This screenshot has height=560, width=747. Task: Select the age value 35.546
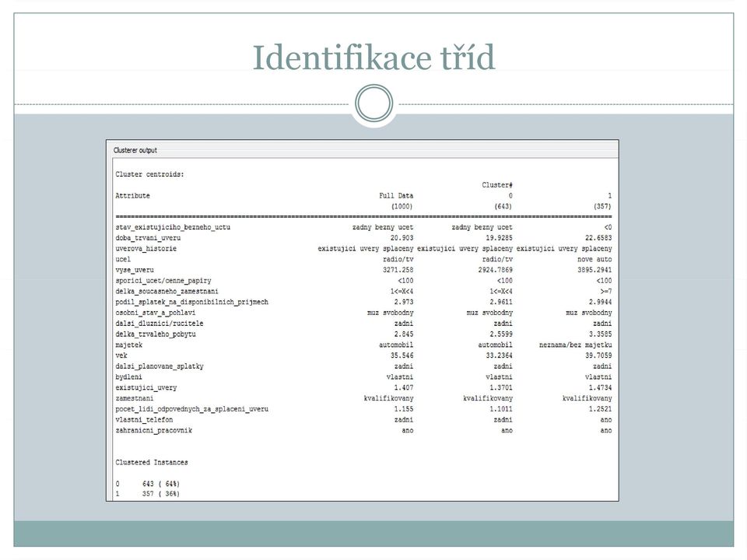(x=402, y=355)
